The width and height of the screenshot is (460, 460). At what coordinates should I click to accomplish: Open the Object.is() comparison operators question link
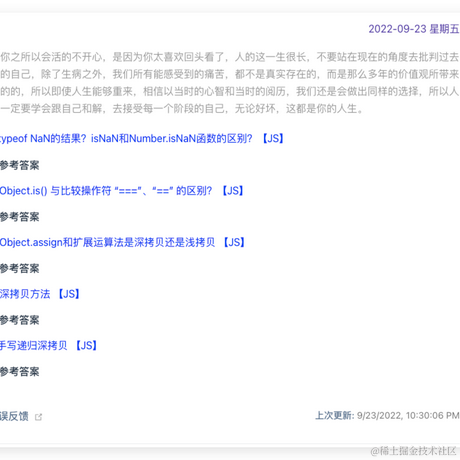(x=122, y=191)
